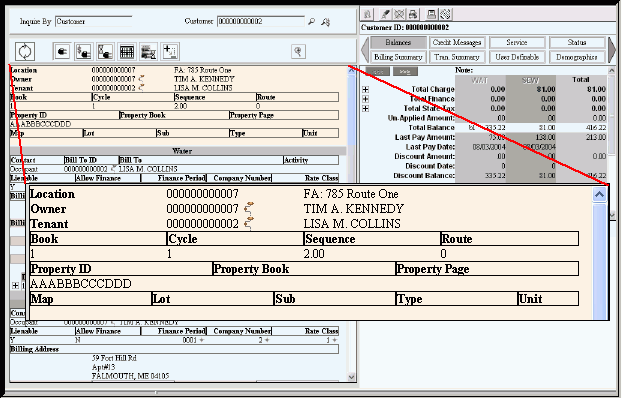Click the hourglass plug history icon
Viewport: 622px width, 398px height.
[105, 52]
